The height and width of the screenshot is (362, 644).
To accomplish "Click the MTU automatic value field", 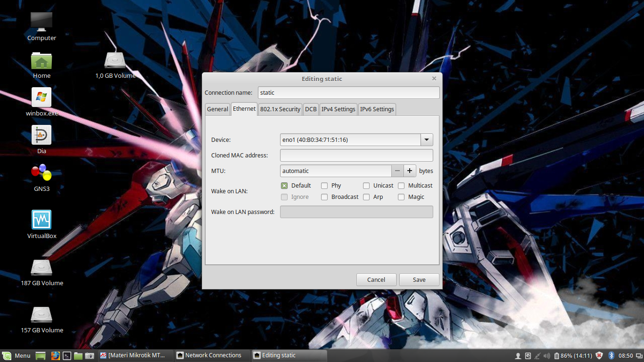I will pyautogui.click(x=336, y=171).
